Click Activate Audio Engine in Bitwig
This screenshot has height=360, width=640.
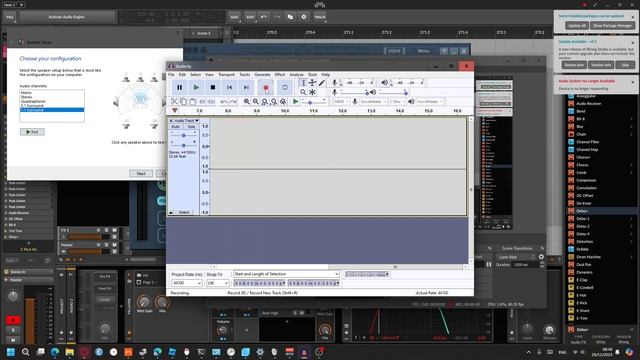[x=67, y=17]
